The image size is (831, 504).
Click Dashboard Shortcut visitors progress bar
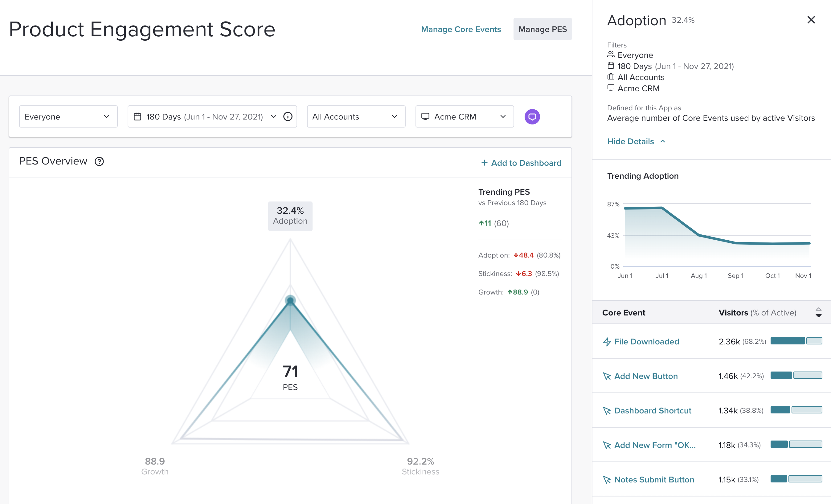[796, 410]
